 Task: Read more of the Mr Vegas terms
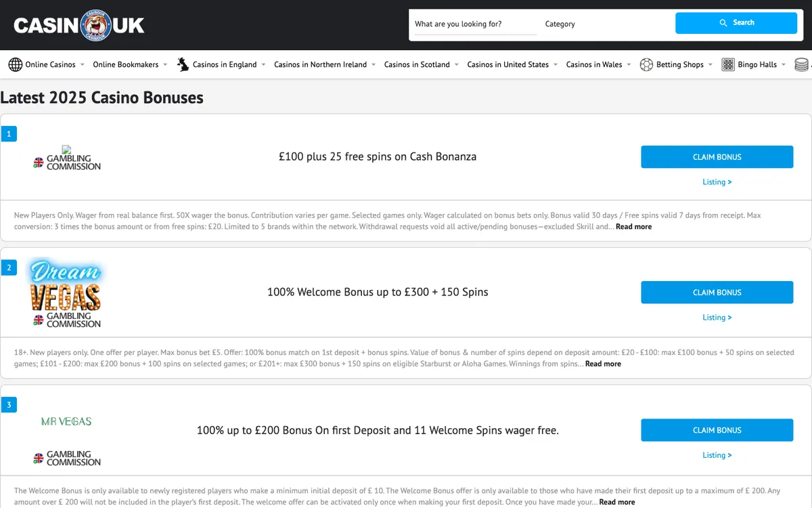pos(617,502)
